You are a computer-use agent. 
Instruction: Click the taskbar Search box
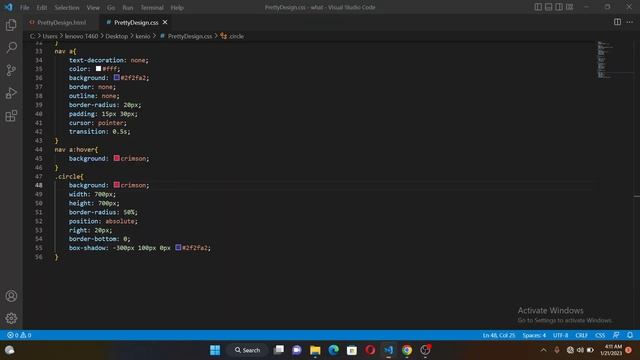[x=248, y=350]
